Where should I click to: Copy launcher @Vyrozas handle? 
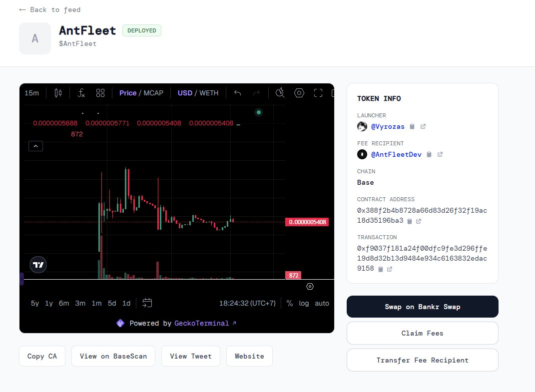pyautogui.click(x=412, y=126)
